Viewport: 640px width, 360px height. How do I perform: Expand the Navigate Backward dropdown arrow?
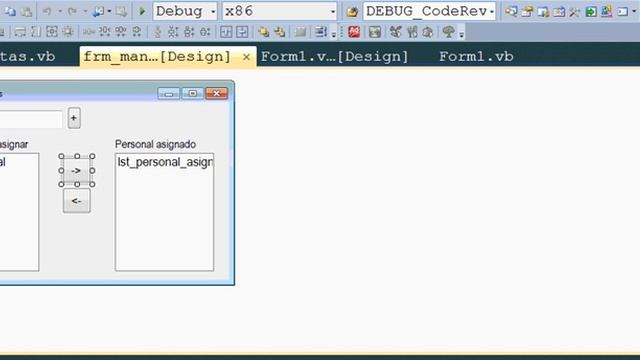[x=109, y=11]
